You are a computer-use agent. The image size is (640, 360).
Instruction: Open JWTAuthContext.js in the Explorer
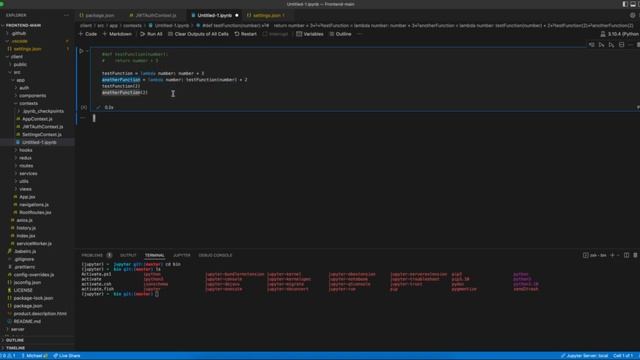click(42, 127)
